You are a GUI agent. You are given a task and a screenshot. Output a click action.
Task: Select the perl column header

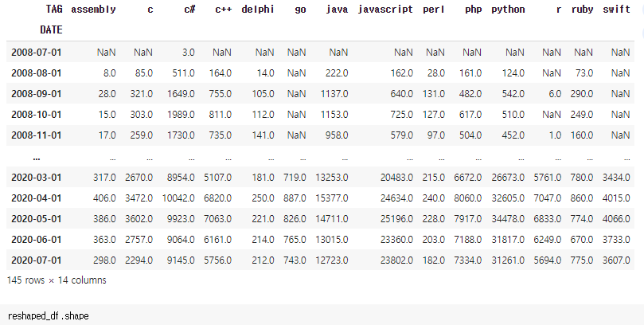[434, 10]
